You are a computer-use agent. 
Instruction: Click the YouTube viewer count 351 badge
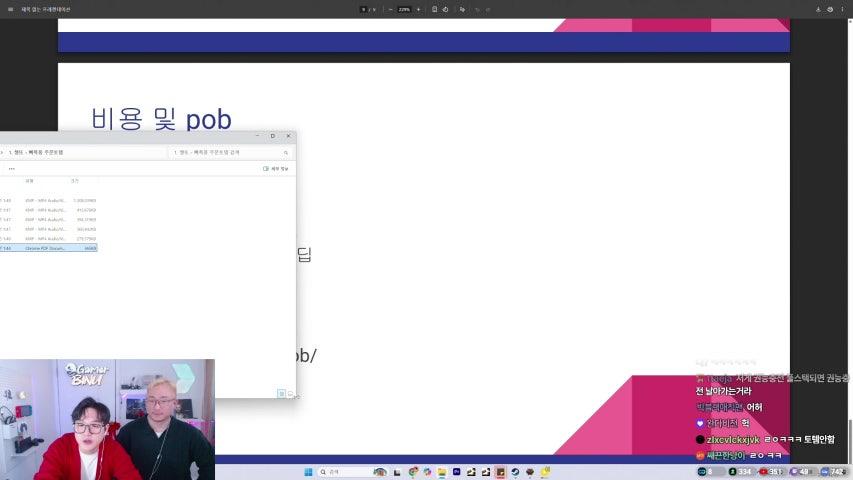tap(771, 472)
